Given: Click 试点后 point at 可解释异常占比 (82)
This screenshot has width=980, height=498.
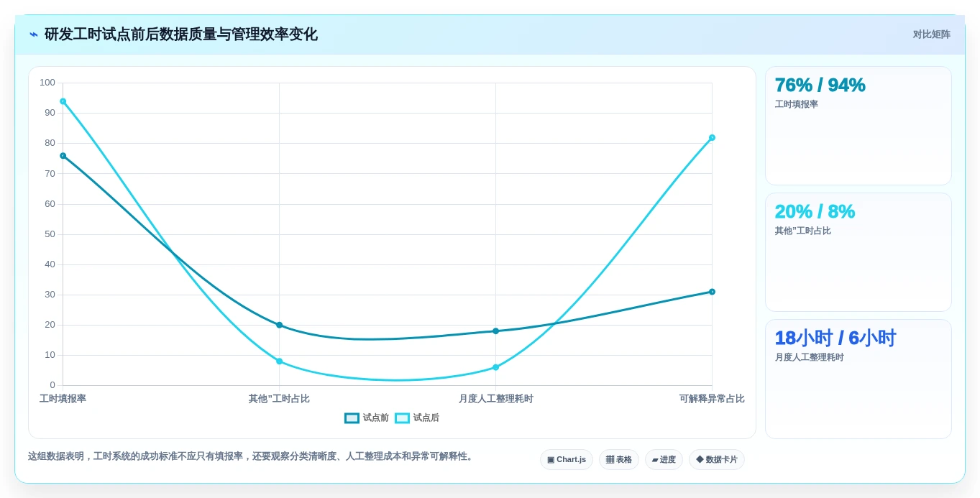Looking at the screenshot, I should (x=712, y=138).
